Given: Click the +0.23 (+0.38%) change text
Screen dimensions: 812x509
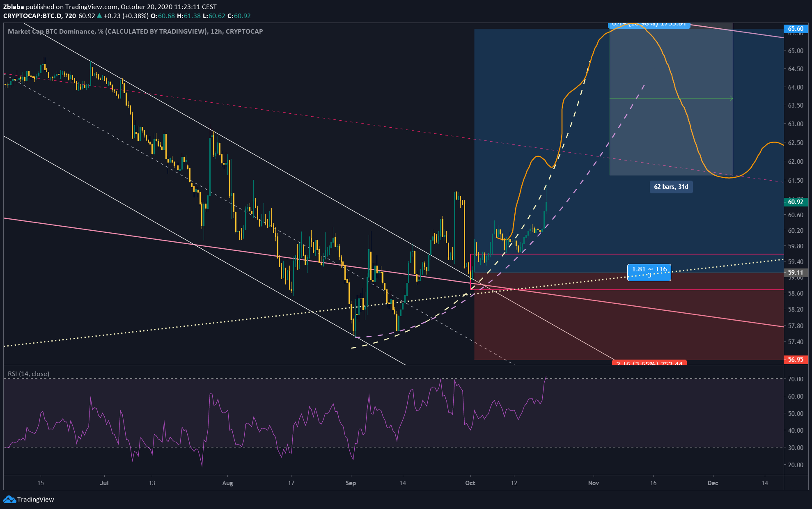Looking at the screenshot, I should 126,16.
